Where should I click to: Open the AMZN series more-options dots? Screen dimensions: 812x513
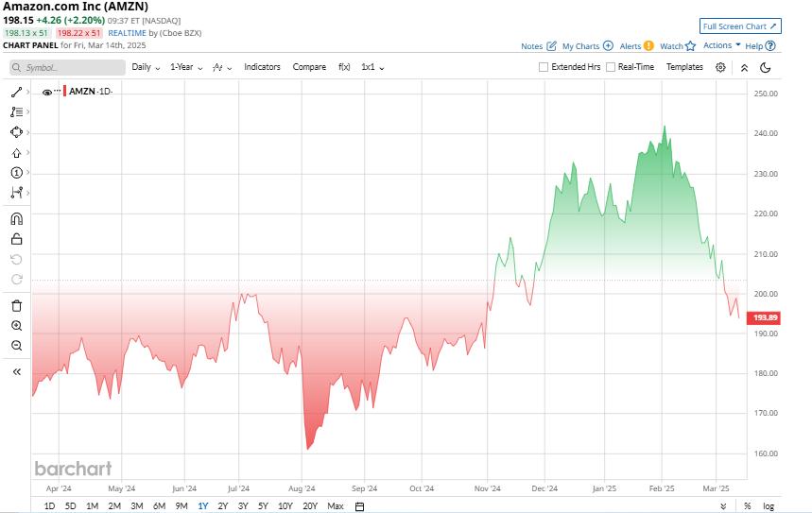tap(57, 91)
